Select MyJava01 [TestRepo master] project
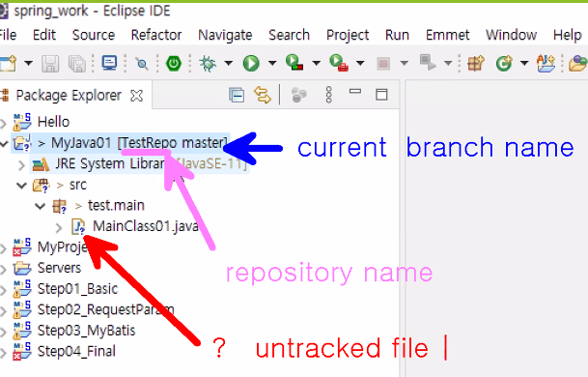 click(x=139, y=143)
